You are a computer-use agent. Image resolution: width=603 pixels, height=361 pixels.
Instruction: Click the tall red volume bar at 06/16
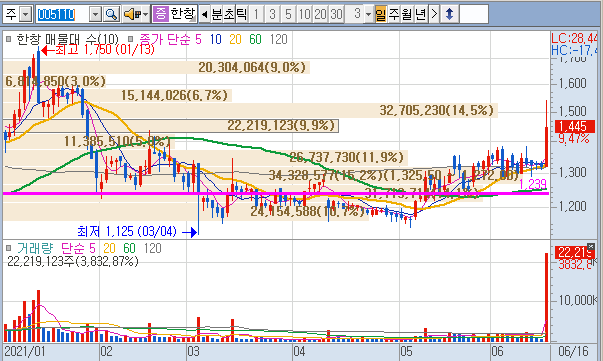(546, 297)
